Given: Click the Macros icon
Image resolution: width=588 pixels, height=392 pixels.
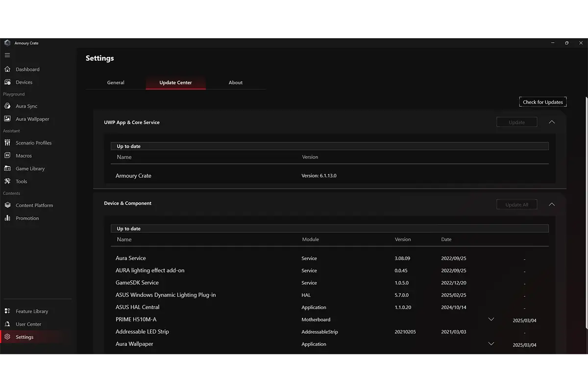Looking at the screenshot, I should tap(7, 155).
